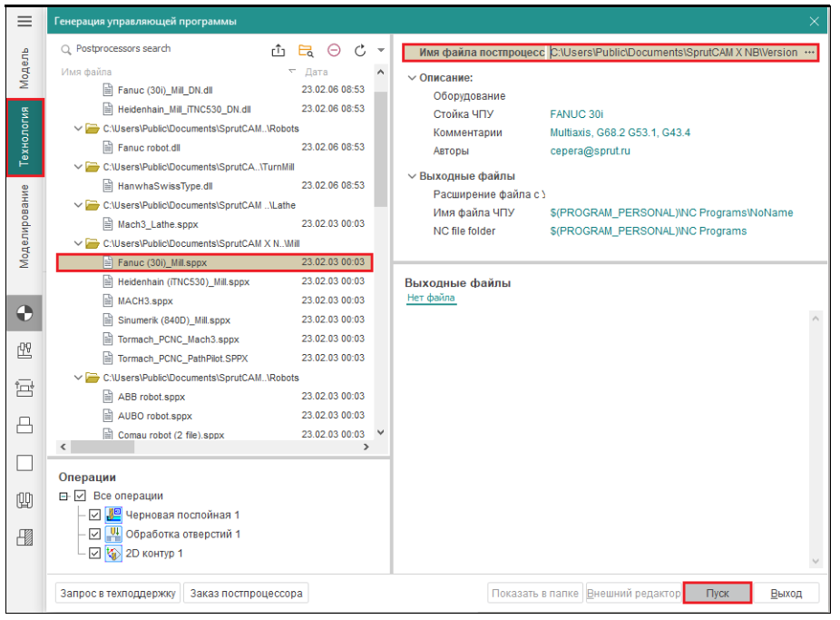Open dropdown arrow beside the refresh icon
This screenshot has width=840, height=620.
tap(381, 51)
